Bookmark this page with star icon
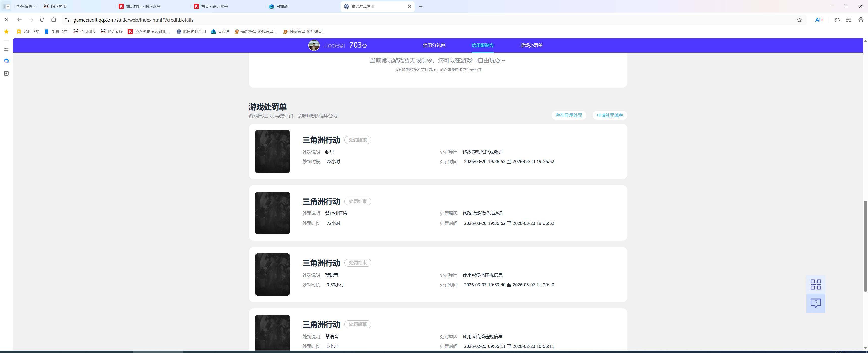Image resolution: width=868 pixels, height=353 pixels. coord(799,20)
